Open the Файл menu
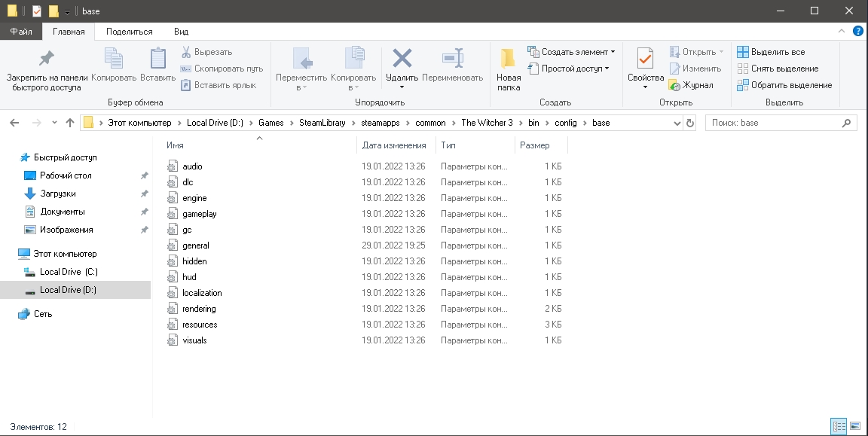868x436 pixels. point(21,32)
